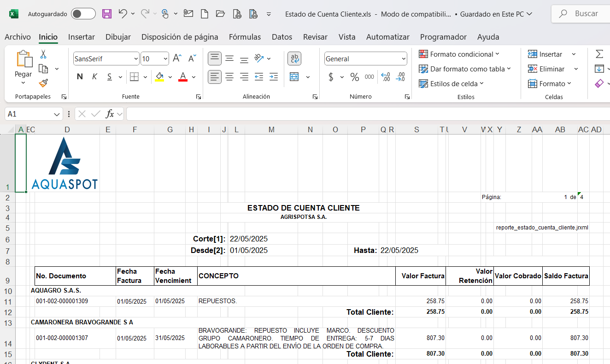
Task: Open the Name Box dropdown arrow
Action: click(x=57, y=114)
